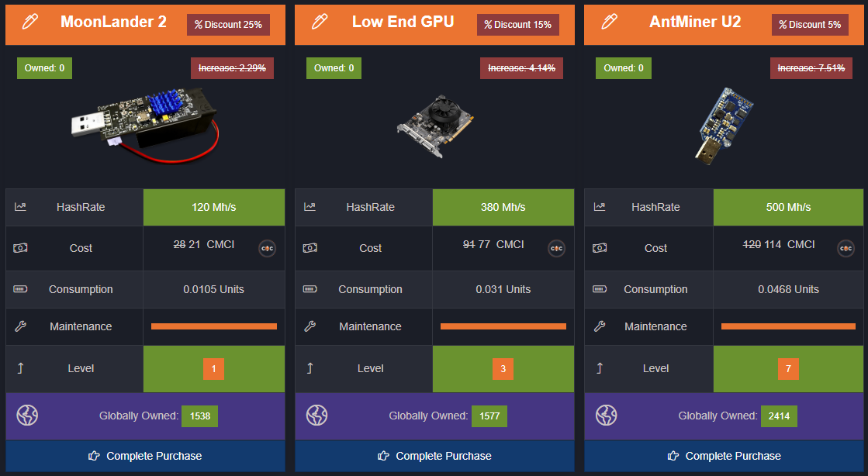Click the MoonLander 2 maintenance progress bar

point(213,326)
